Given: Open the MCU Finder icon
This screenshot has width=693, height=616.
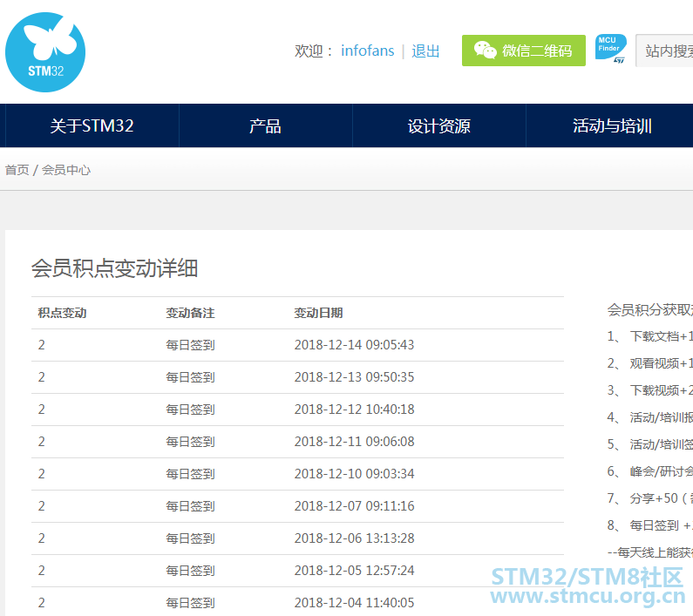Looking at the screenshot, I should [610, 49].
